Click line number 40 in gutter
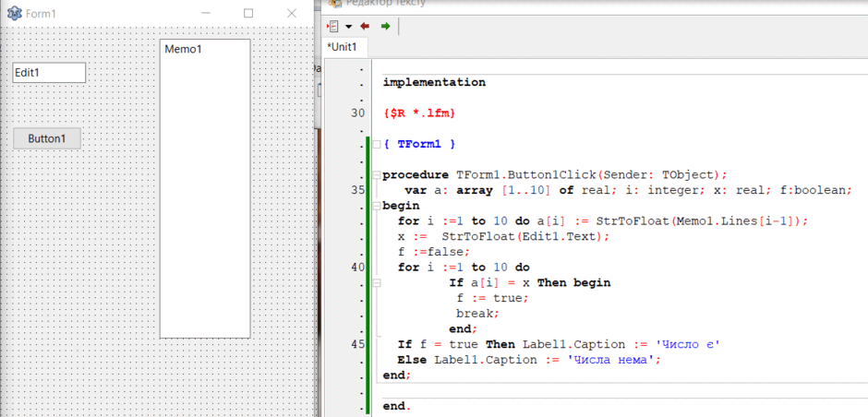This screenshot has height=417, width=868. coord(357,268)
